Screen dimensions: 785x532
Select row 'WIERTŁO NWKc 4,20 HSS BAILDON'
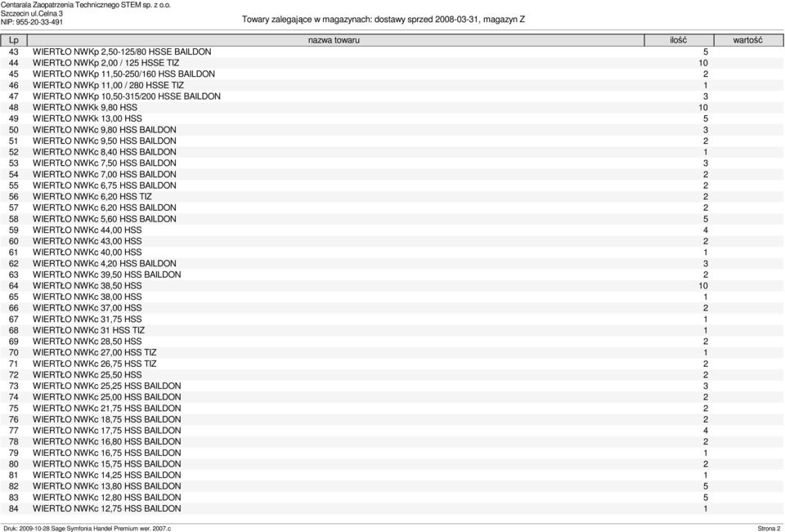click(392, 264)
